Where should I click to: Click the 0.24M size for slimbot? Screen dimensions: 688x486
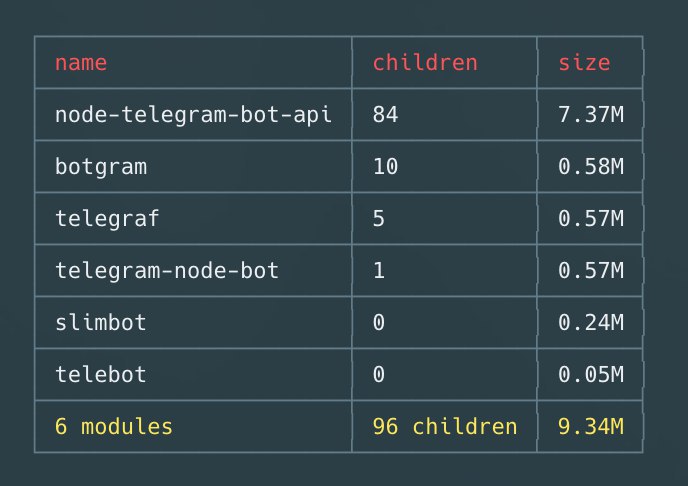coord(591,322)
